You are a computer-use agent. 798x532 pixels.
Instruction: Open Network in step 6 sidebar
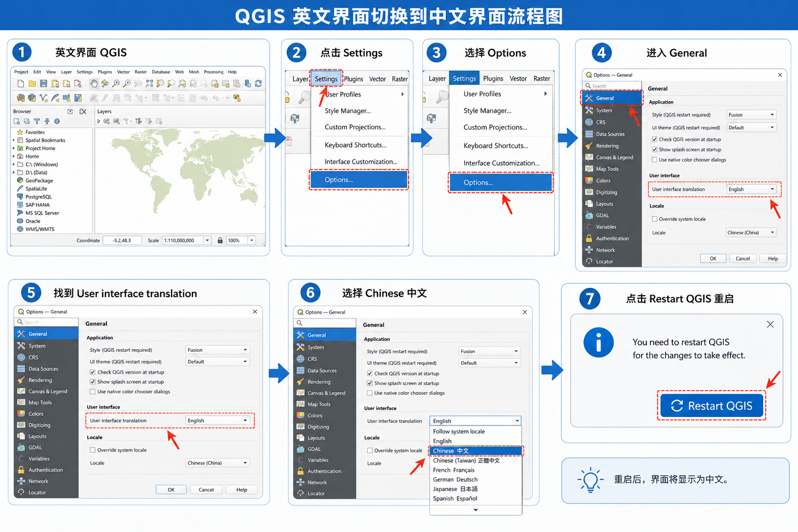[x=325, y=483]
